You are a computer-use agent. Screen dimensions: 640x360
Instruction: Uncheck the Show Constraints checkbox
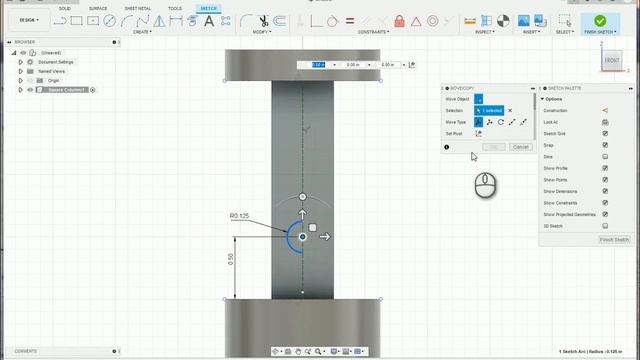pos(605,203)
